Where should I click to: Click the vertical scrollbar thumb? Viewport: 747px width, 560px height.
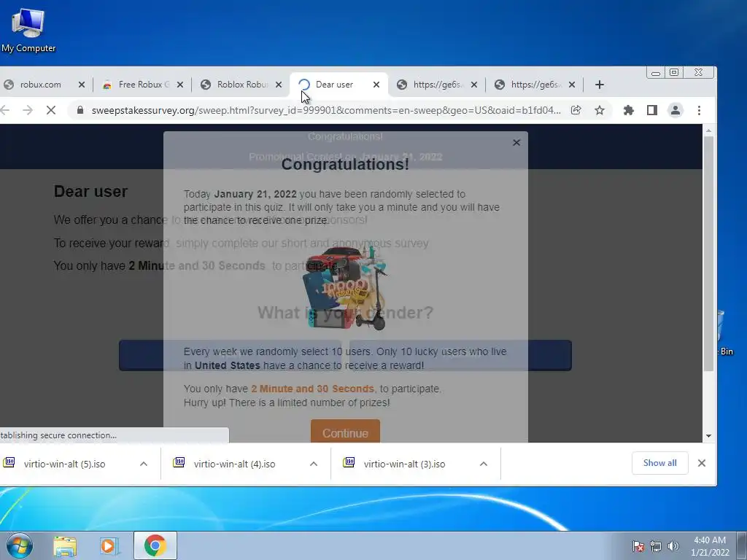(708, 253)
